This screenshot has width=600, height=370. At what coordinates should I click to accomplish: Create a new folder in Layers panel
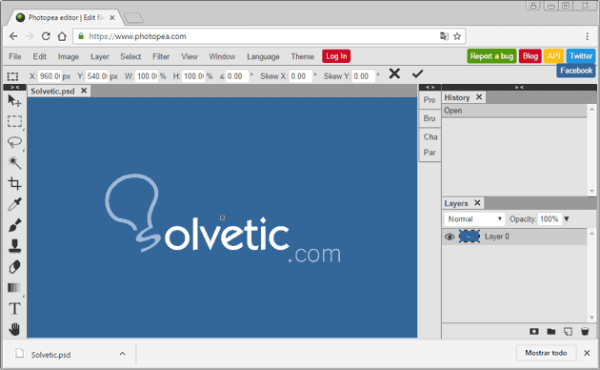(551, 331)
